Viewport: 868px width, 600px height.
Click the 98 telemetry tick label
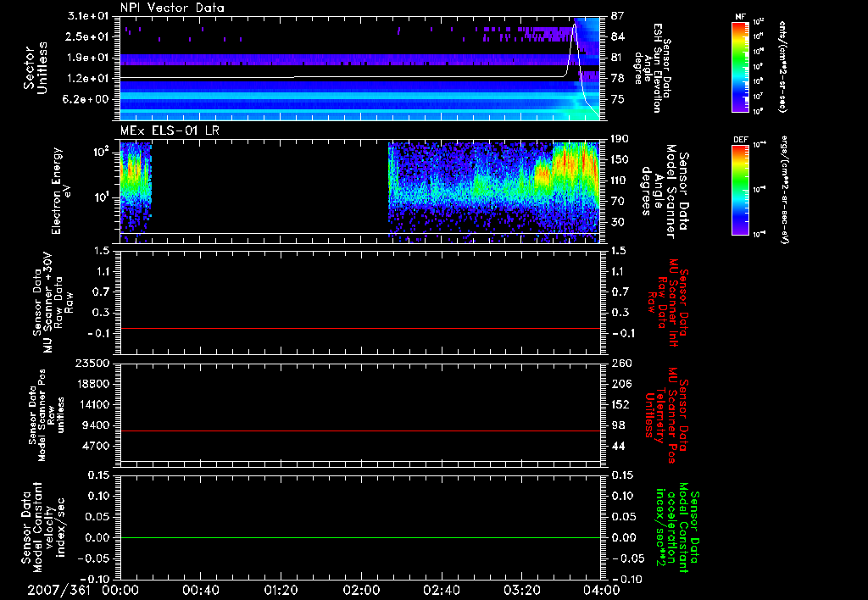pyautogui.click(x=618, y=425)
